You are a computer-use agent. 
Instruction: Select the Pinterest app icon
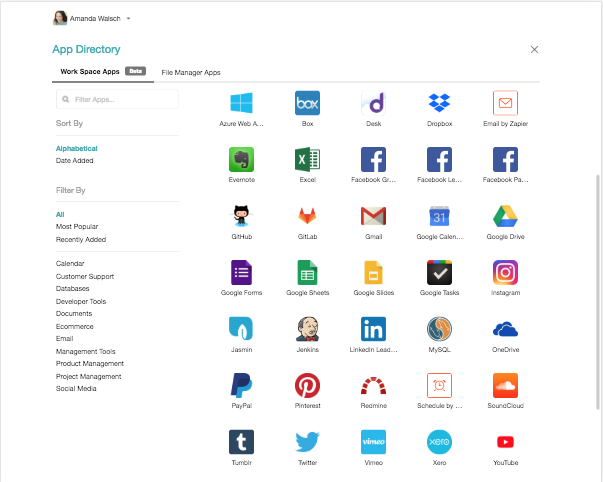coord(307,385)
